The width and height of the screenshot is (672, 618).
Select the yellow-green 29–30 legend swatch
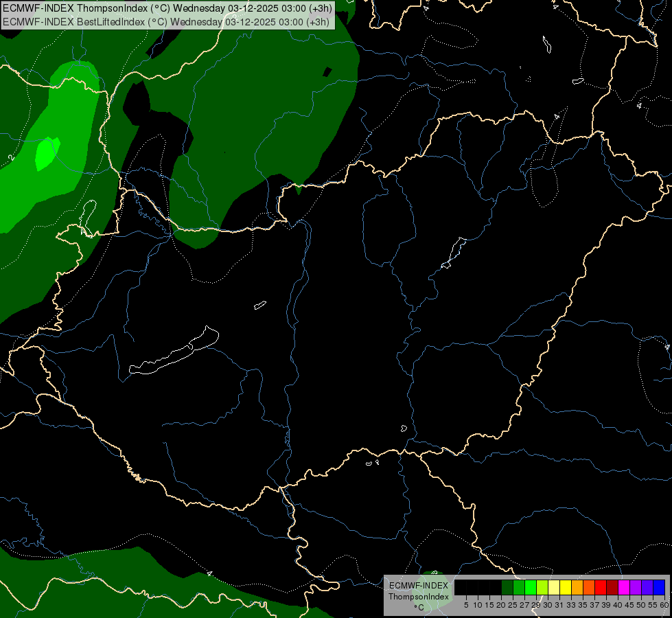tap(542, 587)
